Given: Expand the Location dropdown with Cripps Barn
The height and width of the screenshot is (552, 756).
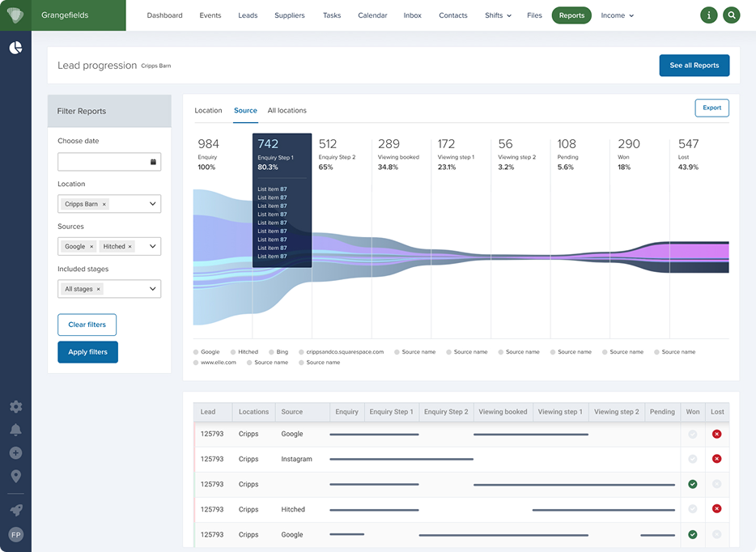Looking at the screenshot, I should (x=109, y=204).
